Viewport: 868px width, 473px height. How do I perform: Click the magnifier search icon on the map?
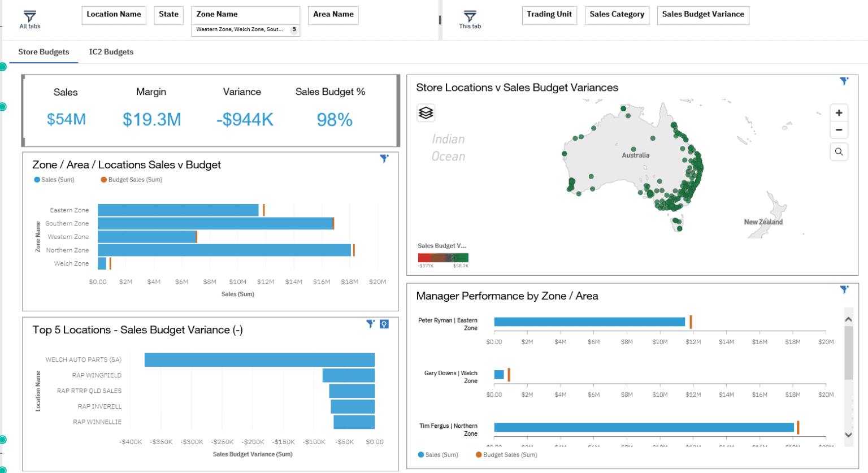[839, 151]
